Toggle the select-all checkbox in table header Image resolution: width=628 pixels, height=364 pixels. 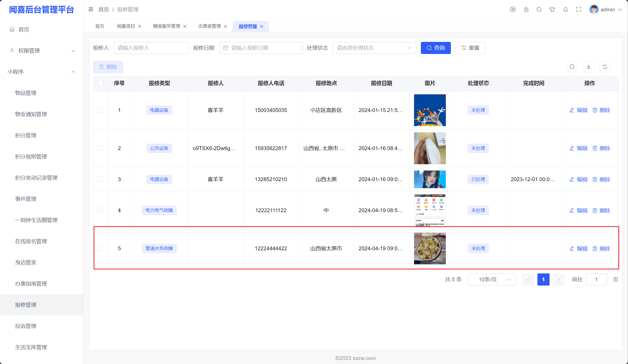pyautogui.click(x=101, y=83)
